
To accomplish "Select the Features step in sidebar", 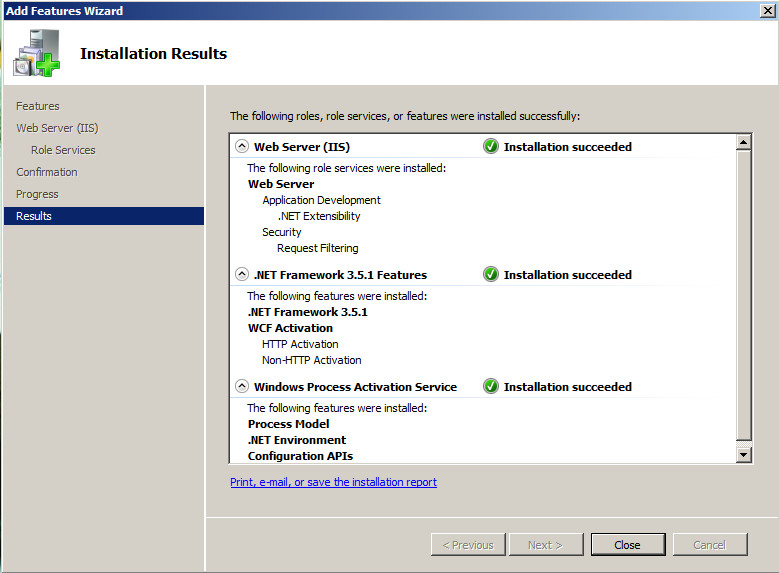I will point(38,106).
